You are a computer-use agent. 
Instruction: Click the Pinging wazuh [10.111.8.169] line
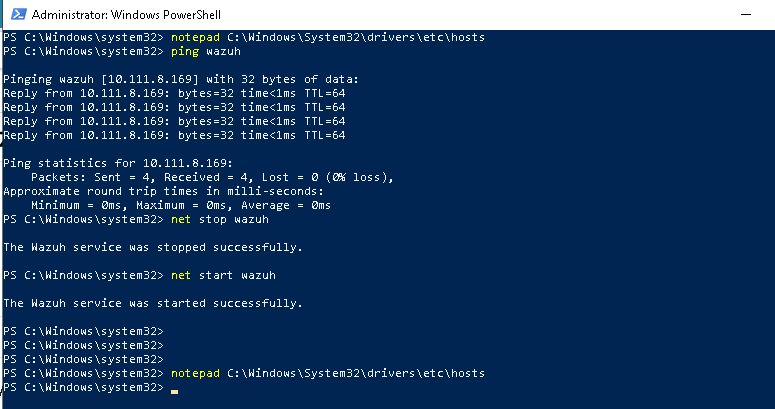(x=181, y=79)
